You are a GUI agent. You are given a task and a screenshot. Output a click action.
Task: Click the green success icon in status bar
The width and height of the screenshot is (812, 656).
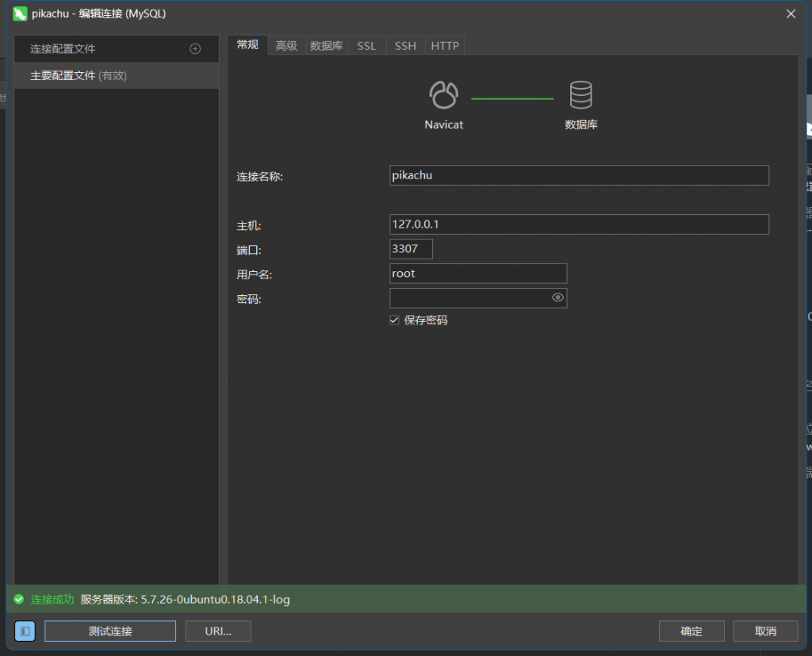[19, 600]
